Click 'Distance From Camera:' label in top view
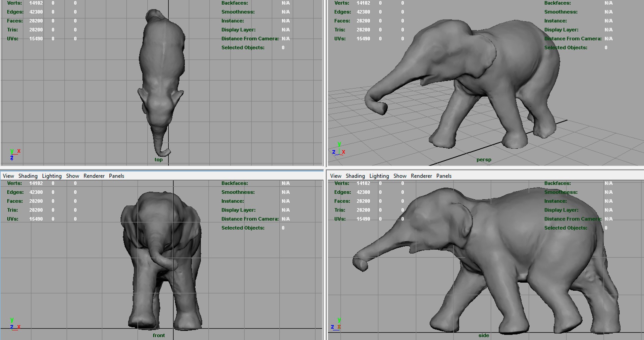The width and height of the screenshot is (644, 340). [x=250, y=39]
